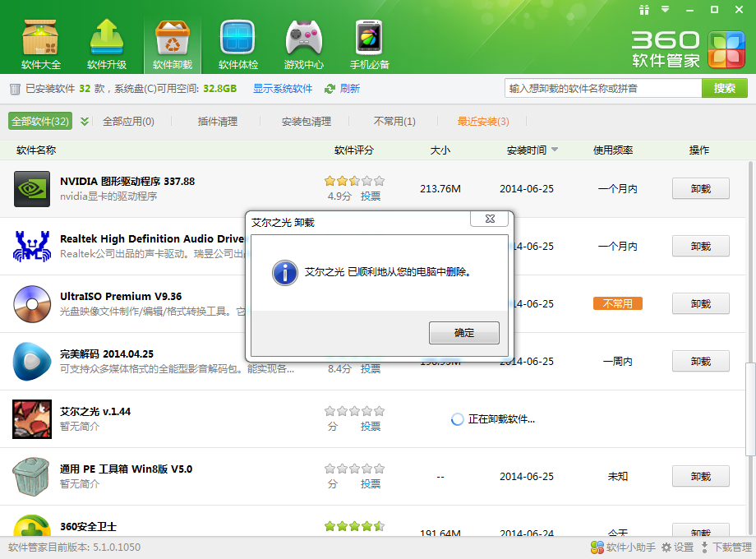Uninstall UltraISO Premium via 卸载 button
Screen dimensions: 756x559
tap(701, 304)
